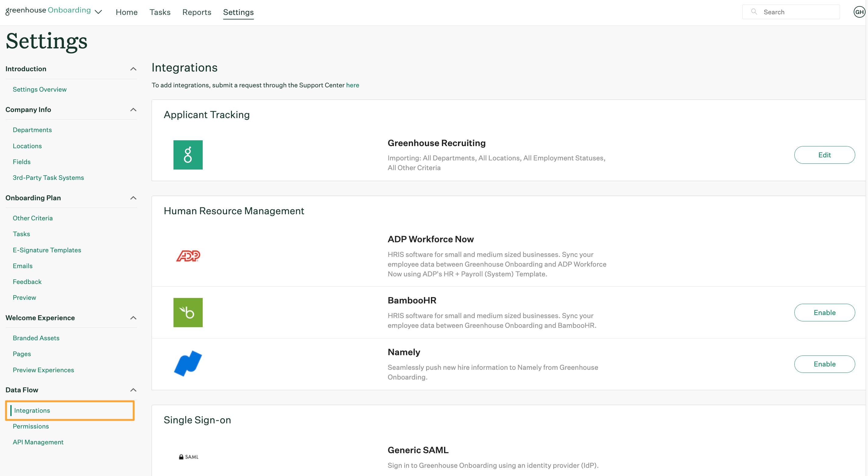868x476 pixels.
Task: Follow the Support Center 'here' link
Action: point(352,85)
